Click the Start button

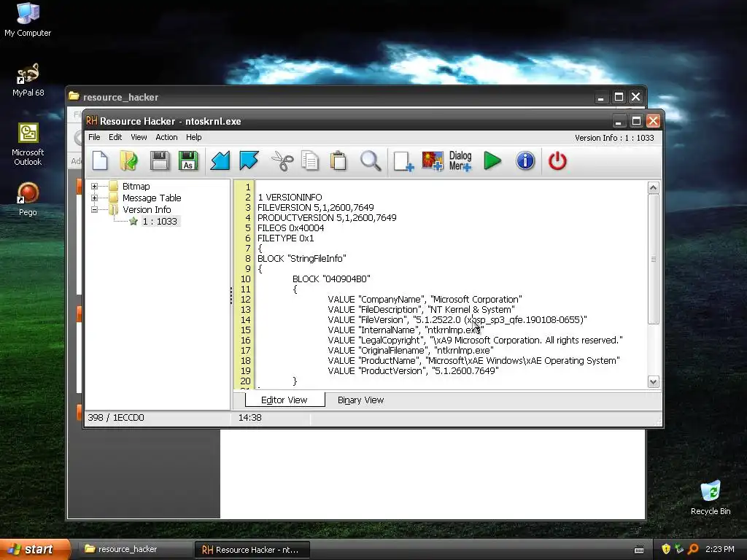point(35,550)
